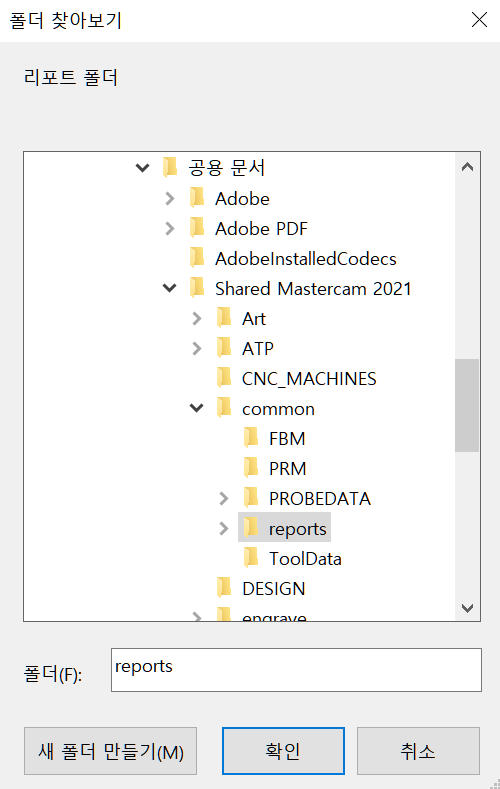
Task: Click the DESIGN folder icon
Action: point(224,587)
